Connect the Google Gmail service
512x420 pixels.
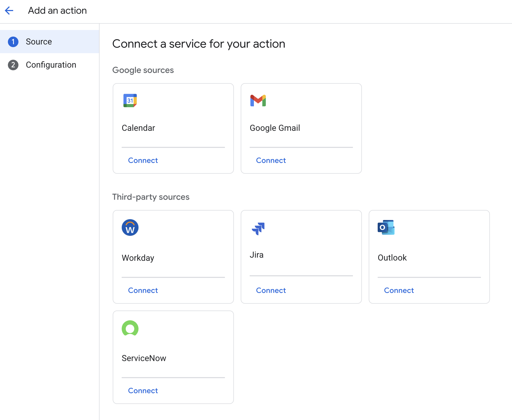pyautogui.click(x=271, y=160)
